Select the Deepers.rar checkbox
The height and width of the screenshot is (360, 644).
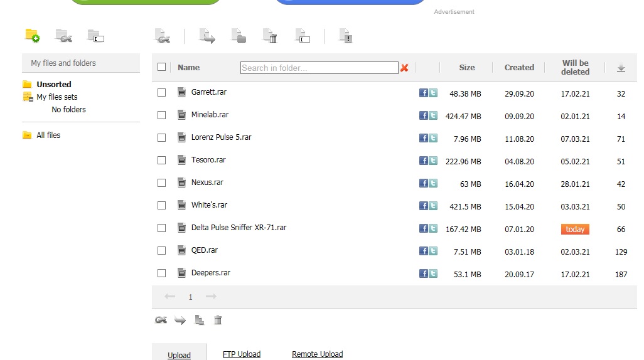pos(161,273)
